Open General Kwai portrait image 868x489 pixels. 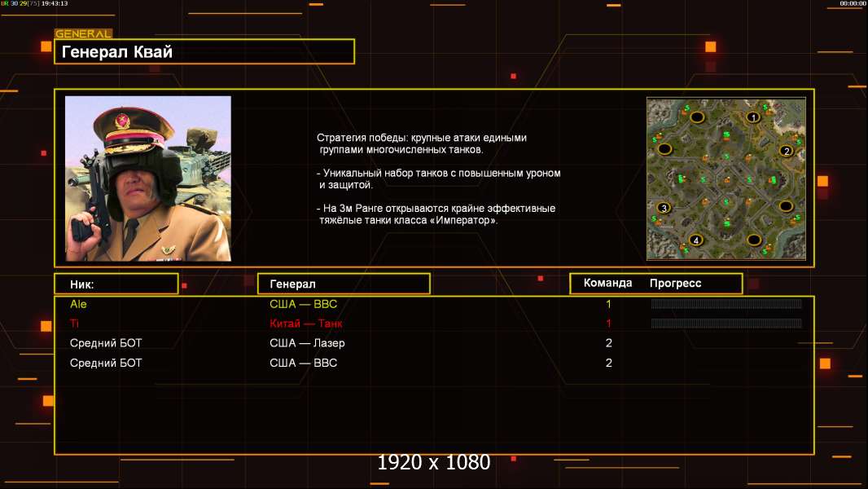[x=147, y=178]
